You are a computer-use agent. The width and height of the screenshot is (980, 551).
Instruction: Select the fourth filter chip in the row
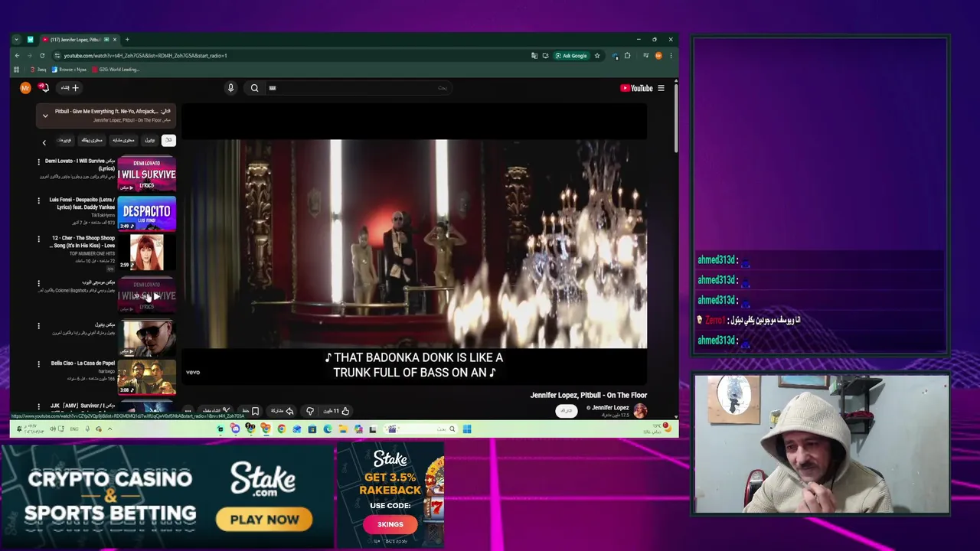pyautogui.click(x=92, y=140)
